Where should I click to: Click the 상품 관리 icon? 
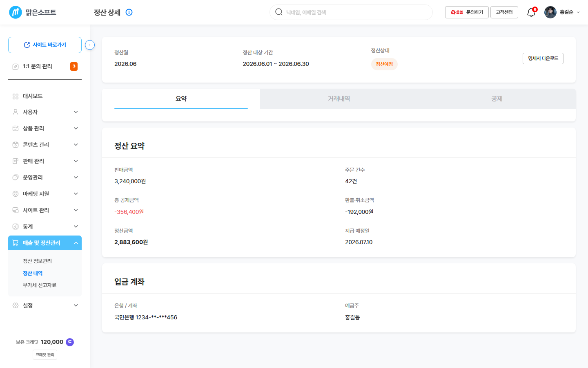[16, 128]
